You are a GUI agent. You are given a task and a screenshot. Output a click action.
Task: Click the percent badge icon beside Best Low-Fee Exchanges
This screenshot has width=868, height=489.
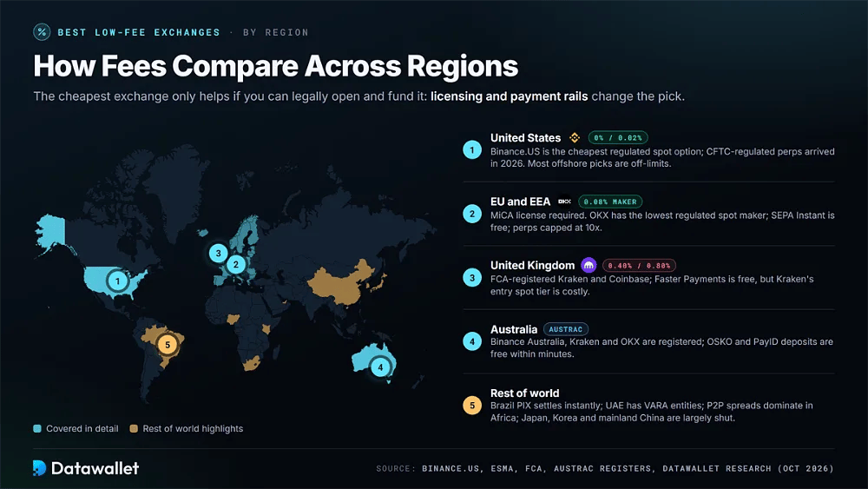42,32
